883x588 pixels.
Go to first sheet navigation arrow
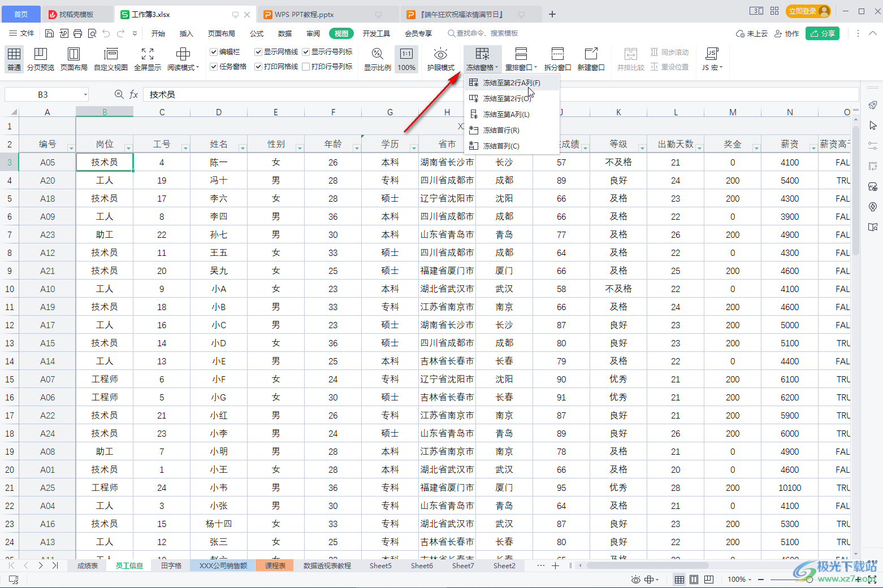tap(11, 565)
